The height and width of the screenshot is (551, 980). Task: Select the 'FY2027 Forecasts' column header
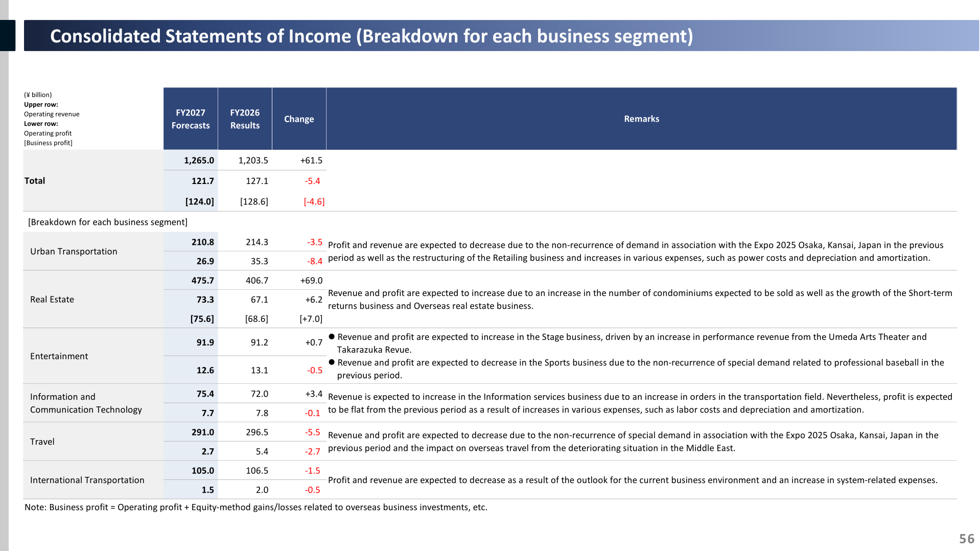click(x=191, y=119)
